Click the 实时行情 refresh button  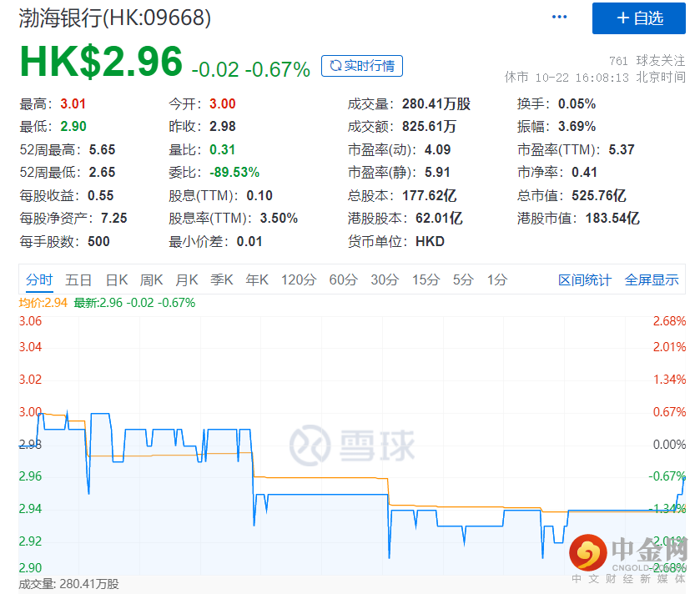click(x=362, y=66)
